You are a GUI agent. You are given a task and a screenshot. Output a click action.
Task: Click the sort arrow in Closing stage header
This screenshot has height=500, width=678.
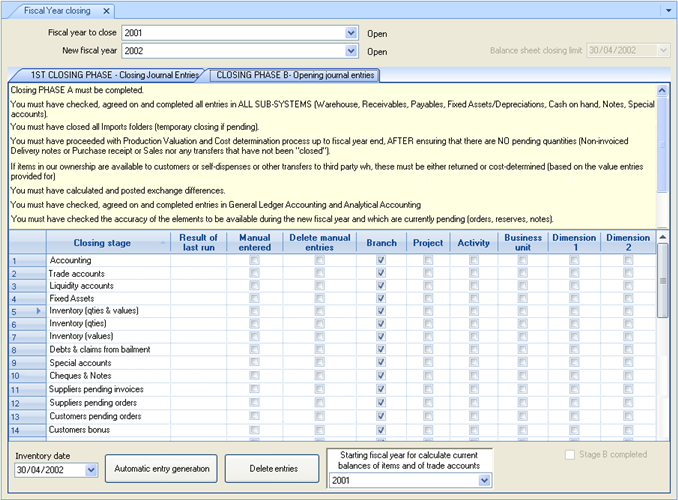tap(163, 243)
